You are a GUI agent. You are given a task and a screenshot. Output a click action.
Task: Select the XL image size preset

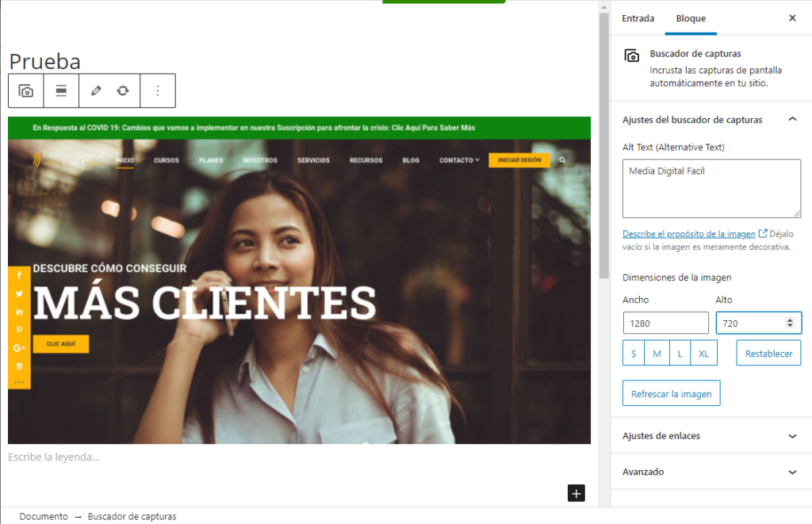(x=703, y=353)
